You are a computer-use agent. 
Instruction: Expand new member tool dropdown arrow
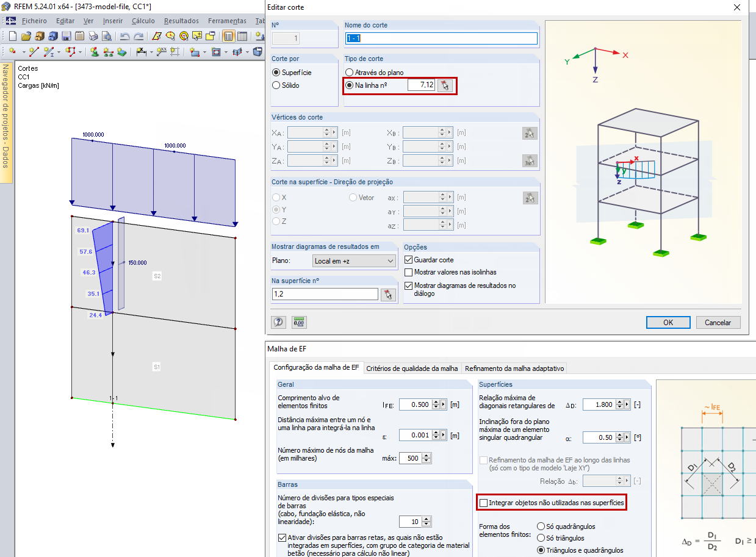tap(59, 52)
